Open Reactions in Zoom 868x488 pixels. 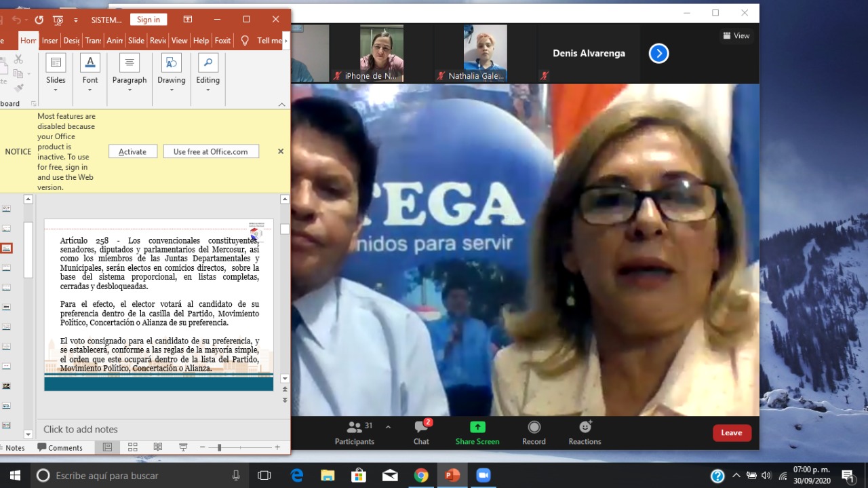point(585,432)
